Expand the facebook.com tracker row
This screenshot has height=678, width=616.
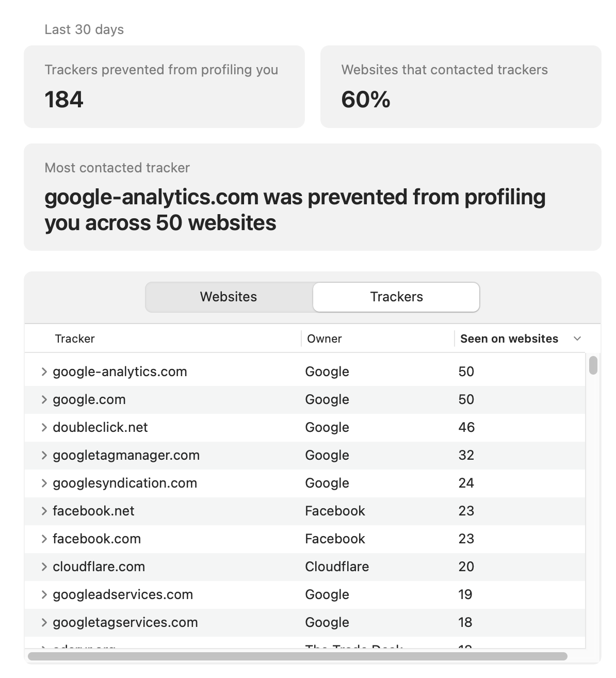(44, 539)
